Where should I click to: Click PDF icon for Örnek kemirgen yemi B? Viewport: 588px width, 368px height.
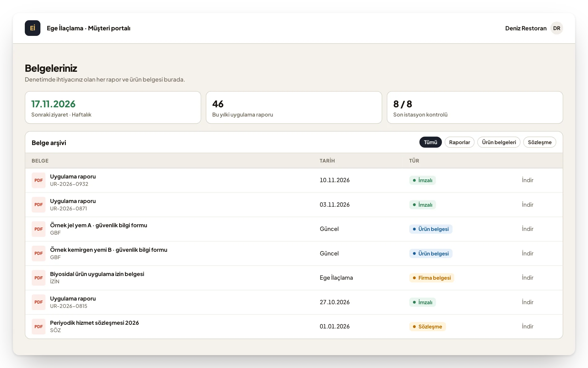tap(39, 253)
